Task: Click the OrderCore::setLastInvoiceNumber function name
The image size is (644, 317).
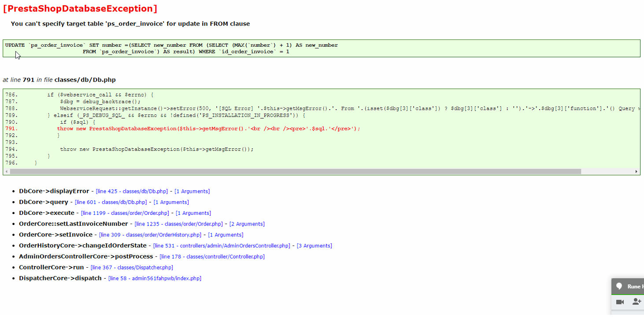Action: [74, 224]
